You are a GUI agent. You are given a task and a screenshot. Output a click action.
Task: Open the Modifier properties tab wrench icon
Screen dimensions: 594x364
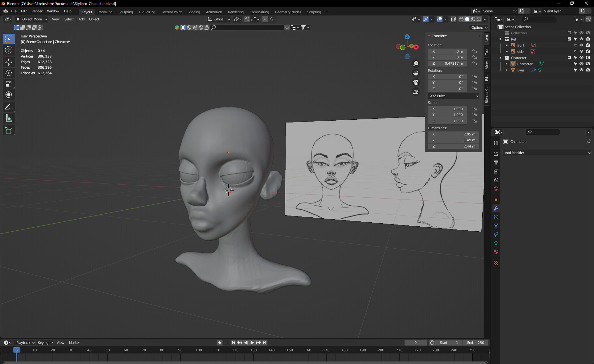pos(496,209)
